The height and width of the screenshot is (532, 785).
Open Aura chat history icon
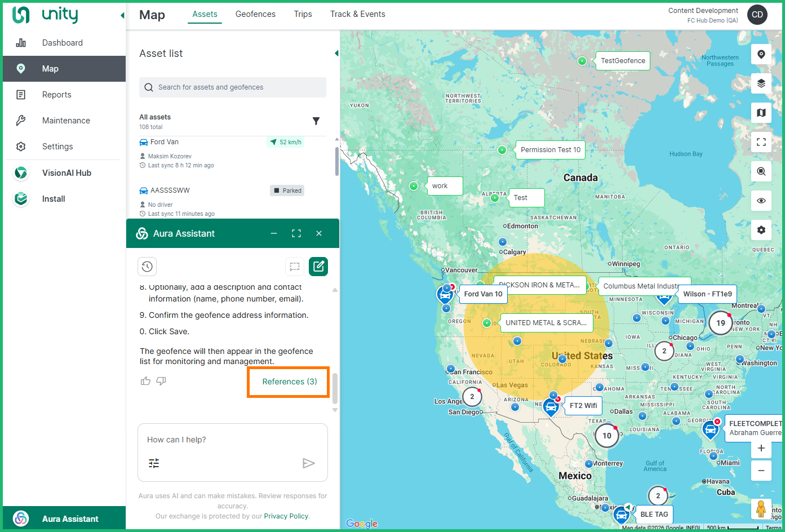[x=147, y=267]
